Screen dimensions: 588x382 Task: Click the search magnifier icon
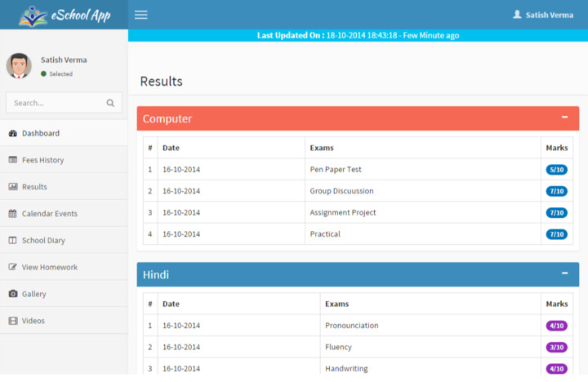[110, 103]
